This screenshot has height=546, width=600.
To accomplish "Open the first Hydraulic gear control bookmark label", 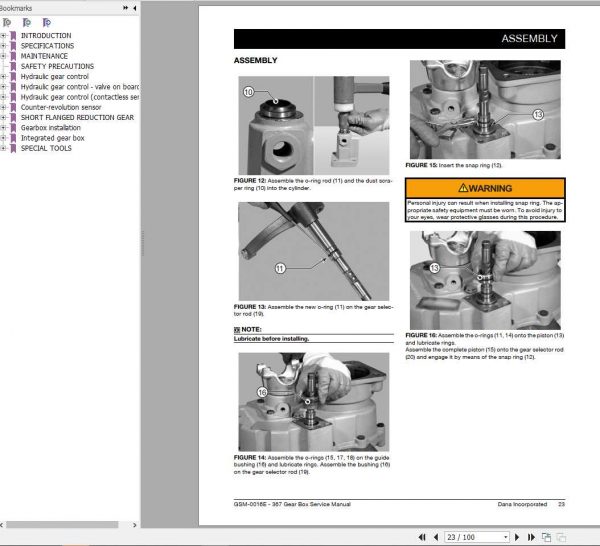I will [x=55, y=77].
